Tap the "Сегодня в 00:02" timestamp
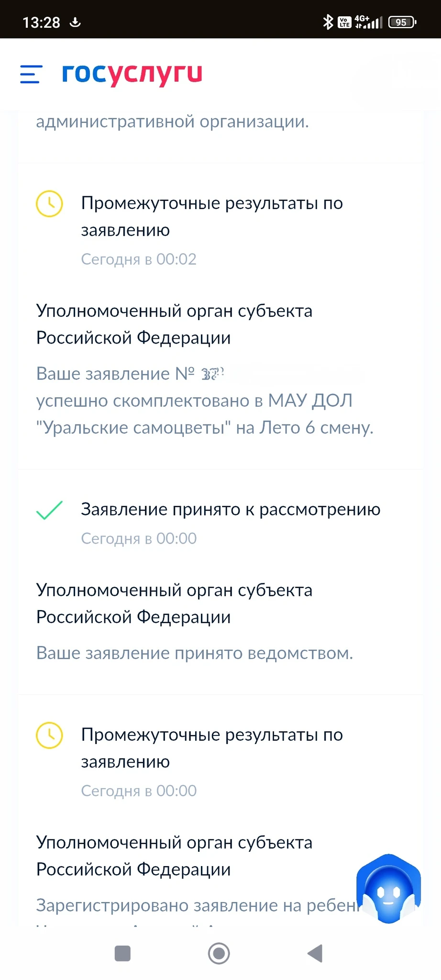The height and width of the screenshot is (980, 441). pos(139,259)
